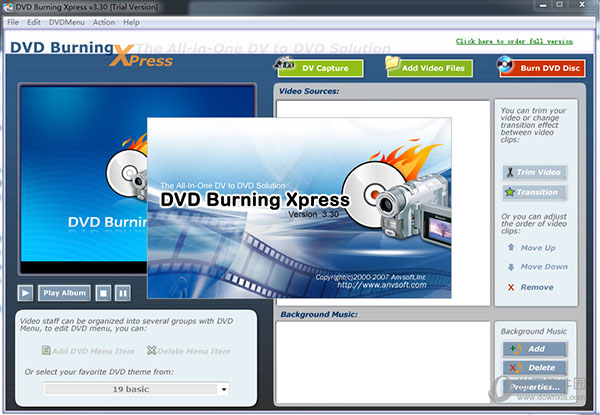Expand the DVD theme dropdown arrow
This screenshot has width=600, height=415.
[224, 389]
